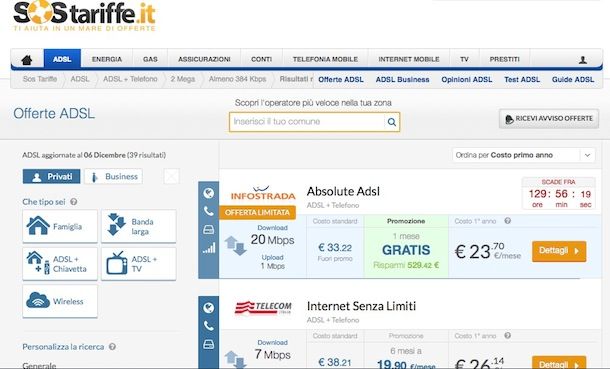Choose the Banda larga arrows tile
This screenshot has height=369, width=610.
(138, 226)
